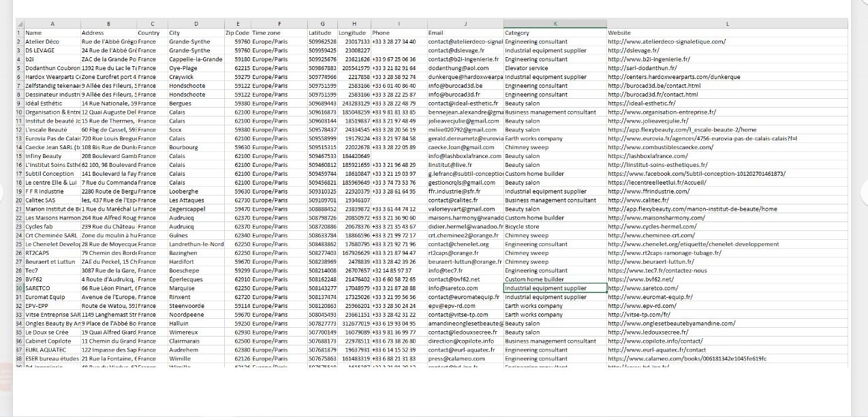Select column G header
The height and width of the screenshot is (417, 868).
pos(322,24)
